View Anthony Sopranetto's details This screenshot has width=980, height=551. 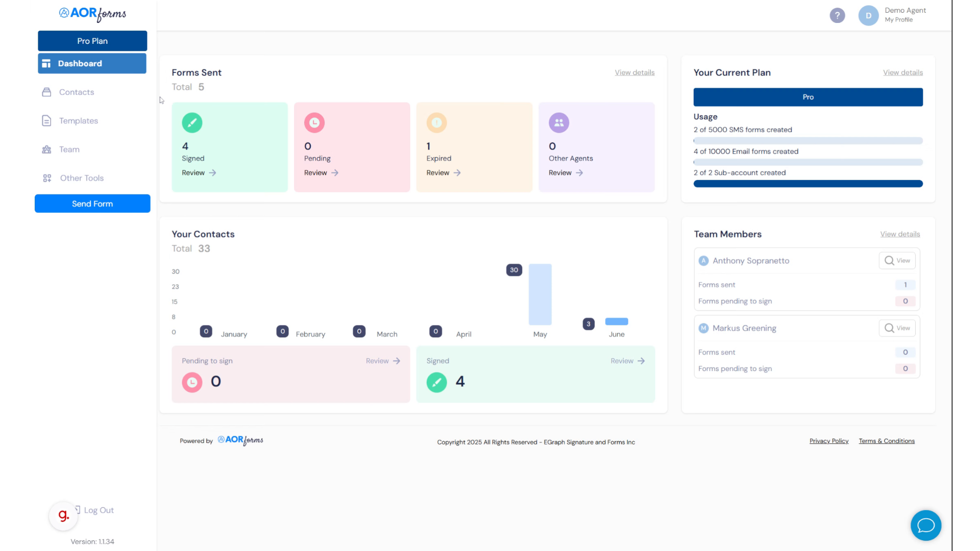pos(897,261)
